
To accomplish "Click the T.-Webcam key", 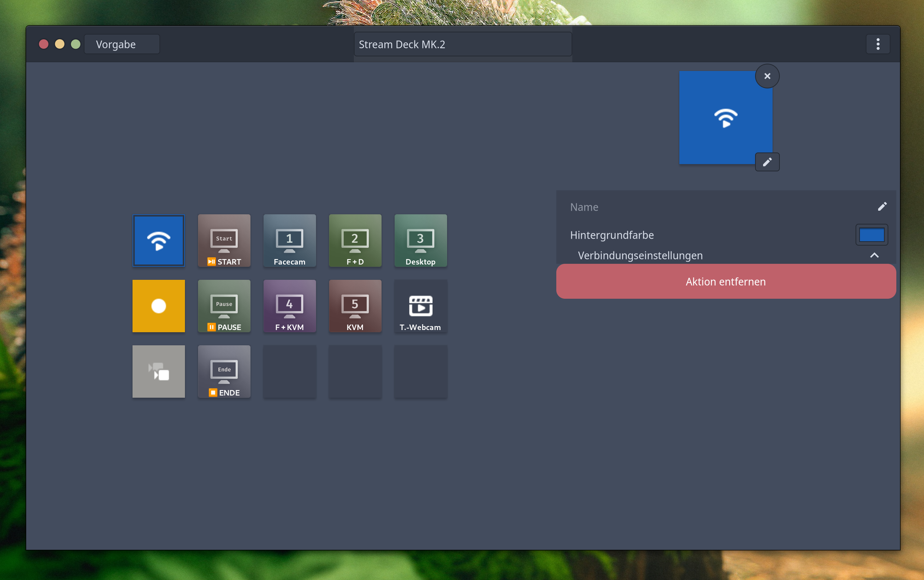I will 420,306.
